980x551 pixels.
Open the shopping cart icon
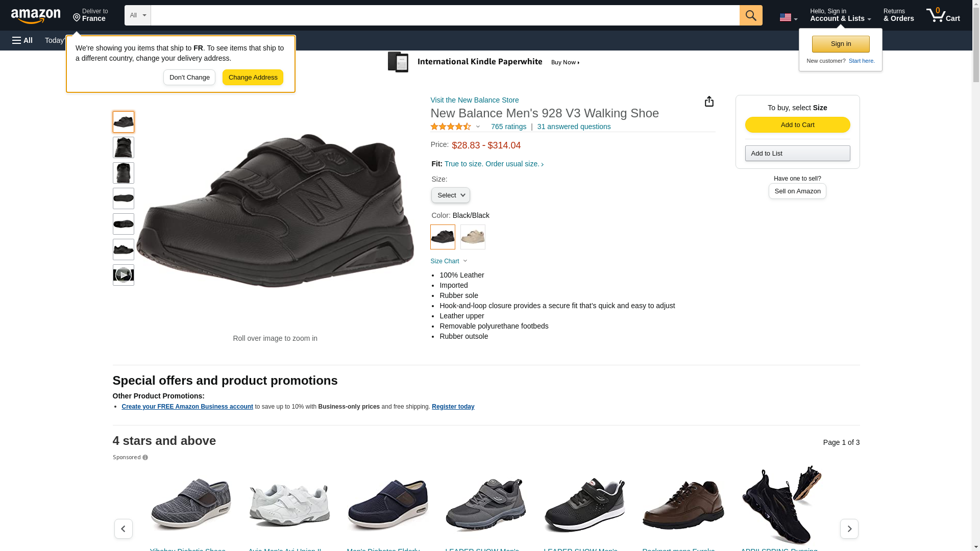coord(943,15)
